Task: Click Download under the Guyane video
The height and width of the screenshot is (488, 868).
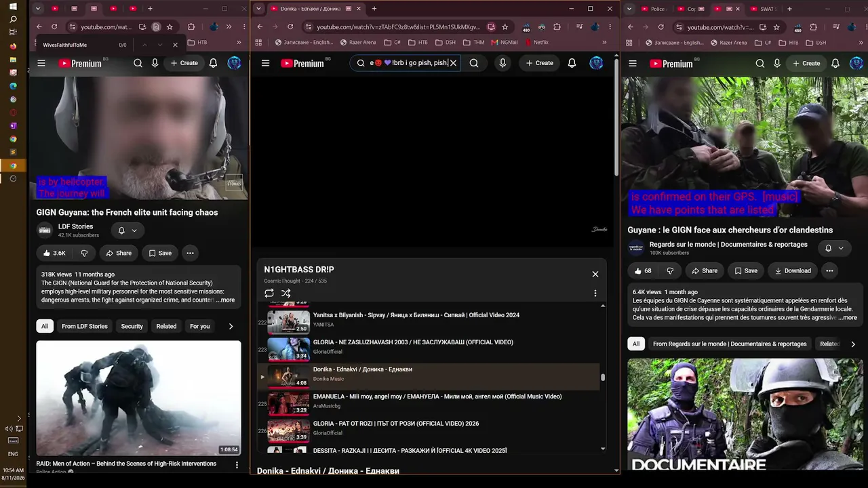Action: click(793, 270)
